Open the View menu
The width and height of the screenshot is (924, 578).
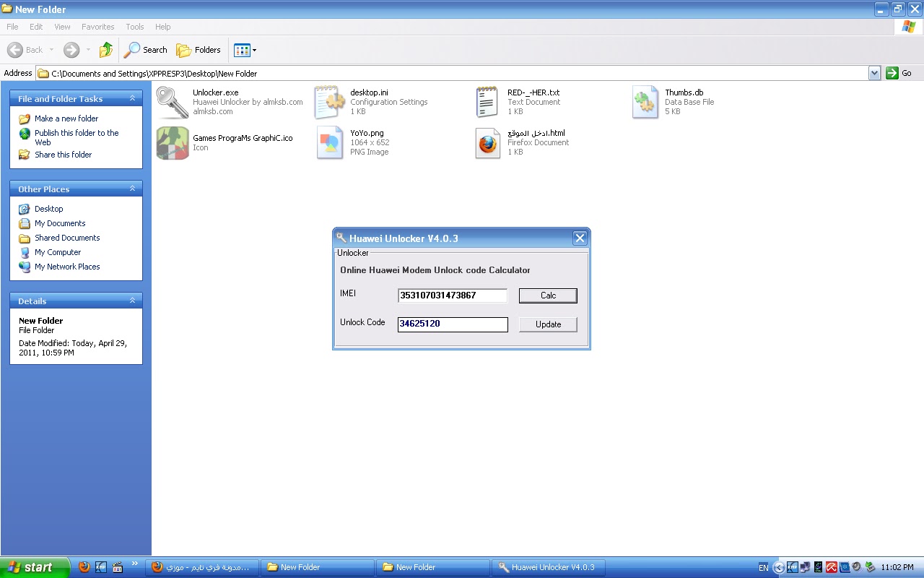click(x=63, y=27)
